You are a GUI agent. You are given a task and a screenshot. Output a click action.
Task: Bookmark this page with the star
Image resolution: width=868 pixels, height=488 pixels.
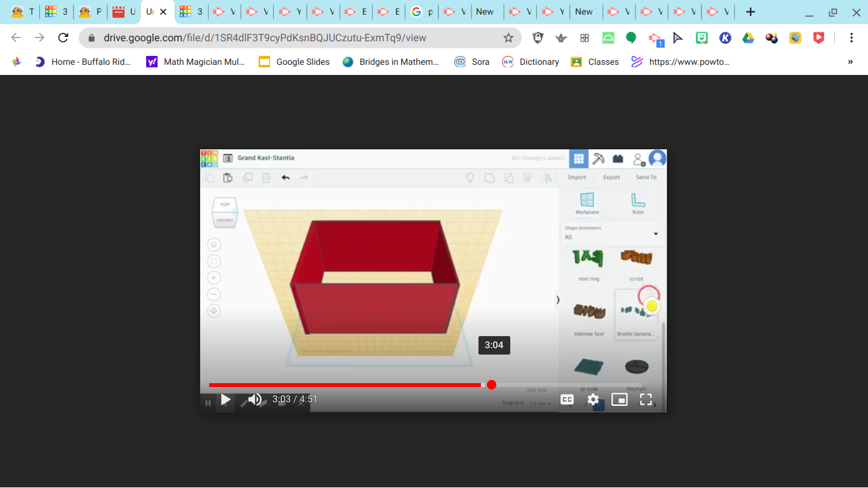[508, 38]
